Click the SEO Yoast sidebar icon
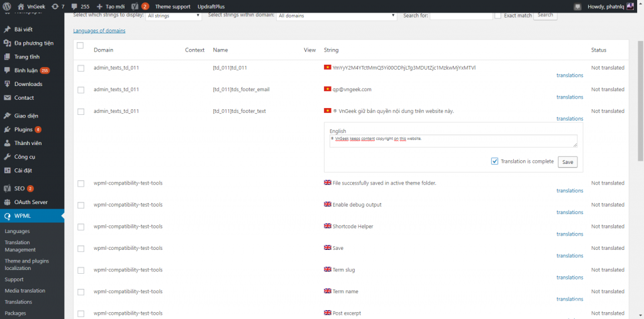Screen dimensions: 644x319 click(7, 188)
